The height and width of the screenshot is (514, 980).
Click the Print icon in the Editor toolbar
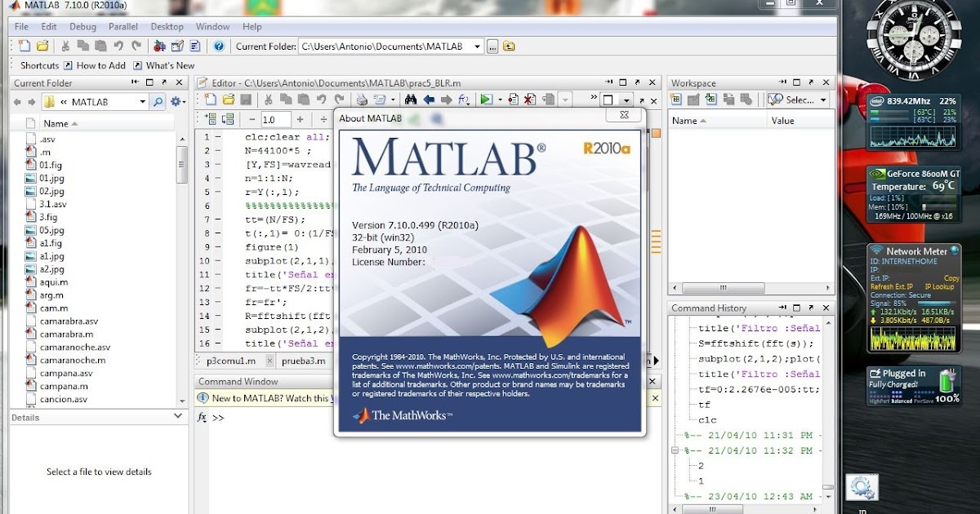(360, 100)
